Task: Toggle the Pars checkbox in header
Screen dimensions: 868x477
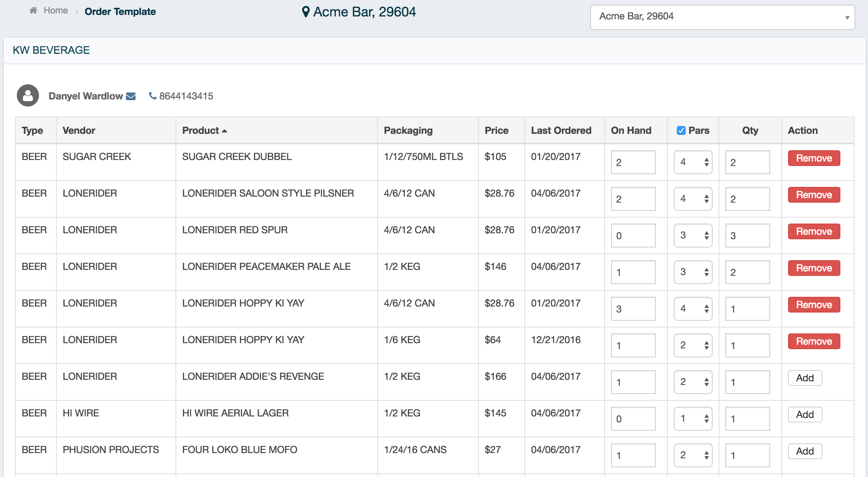Action: coord(681,130)
